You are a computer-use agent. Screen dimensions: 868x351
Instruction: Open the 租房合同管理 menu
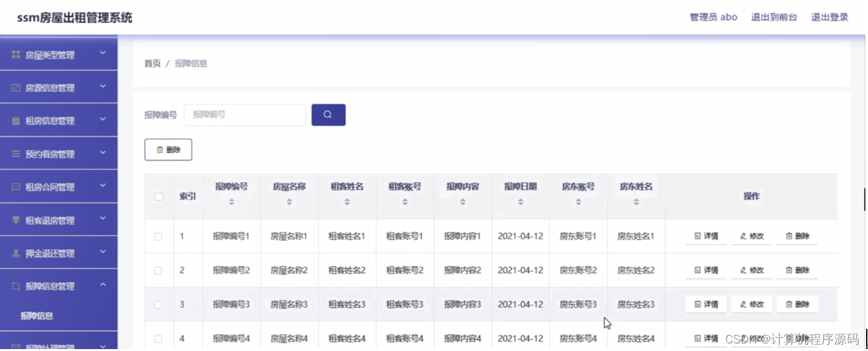click(59, 187)
